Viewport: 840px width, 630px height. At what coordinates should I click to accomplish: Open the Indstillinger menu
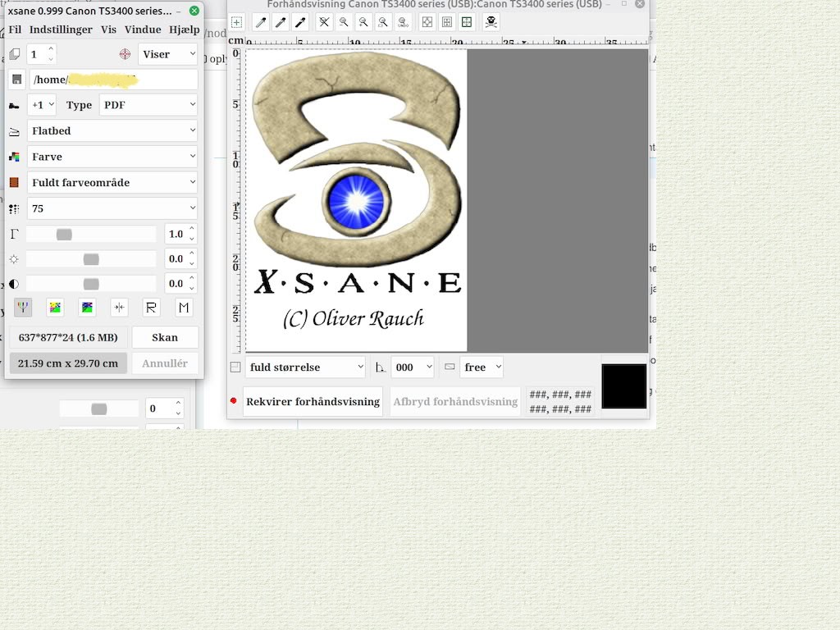coord(61,29)
